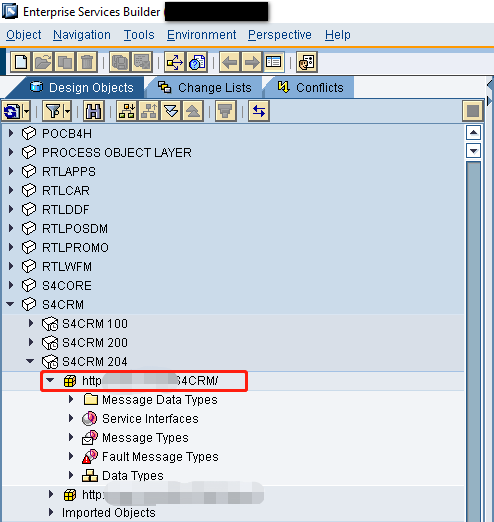The width and height of the screenshot is (494, 522).
Task: Select the Data Types item
Action: coord(133,476)
